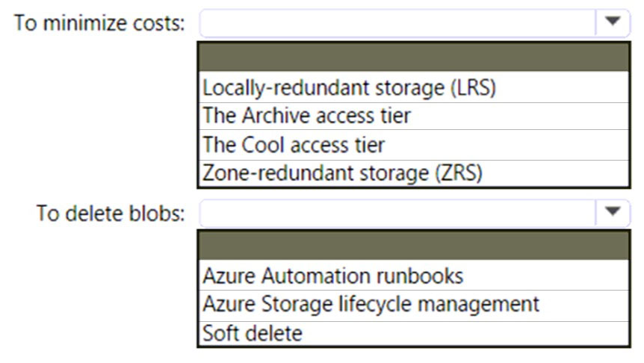Select Locally-redundant storage (LRS) option

tap(414, 87)
